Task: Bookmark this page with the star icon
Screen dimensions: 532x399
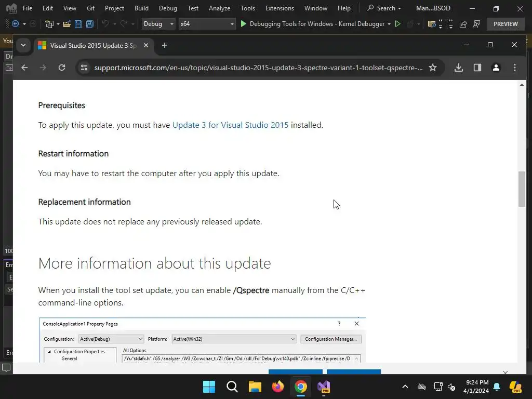Action: (433, 68)
